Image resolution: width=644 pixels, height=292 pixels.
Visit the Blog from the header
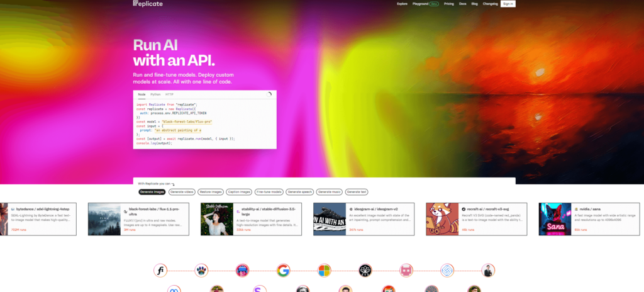point(474,4)
